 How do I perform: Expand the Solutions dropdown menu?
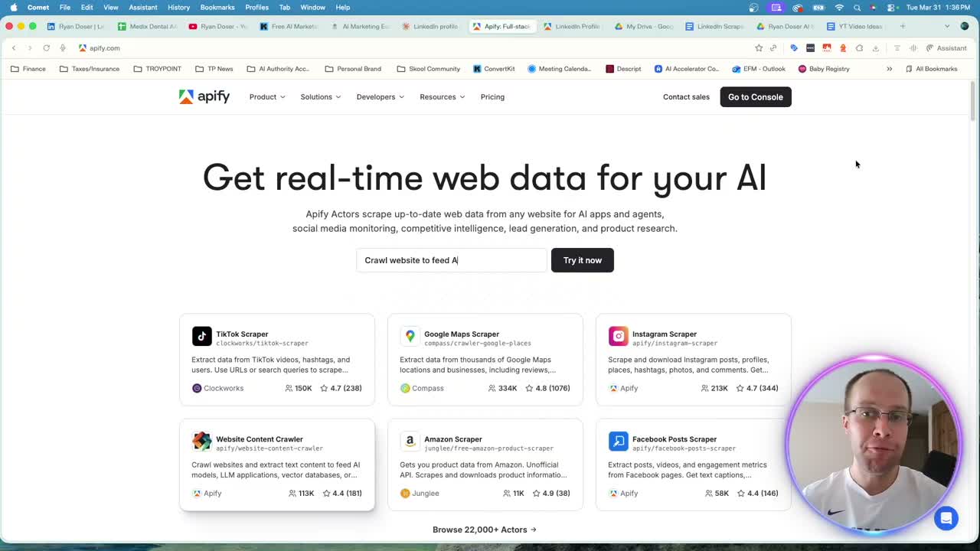(x=321, y=97)
